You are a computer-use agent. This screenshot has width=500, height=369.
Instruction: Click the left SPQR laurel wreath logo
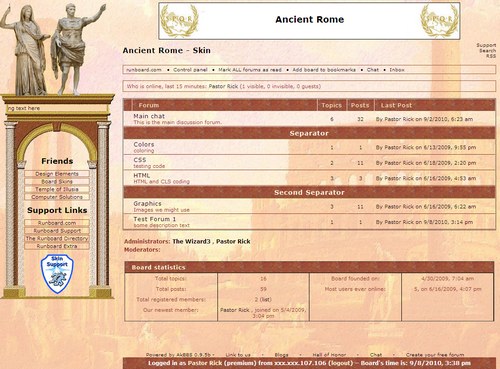coord(179,21)
